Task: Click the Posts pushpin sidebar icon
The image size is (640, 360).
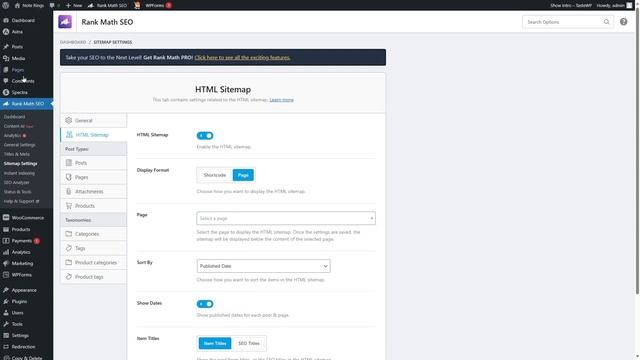Action: 6,47
